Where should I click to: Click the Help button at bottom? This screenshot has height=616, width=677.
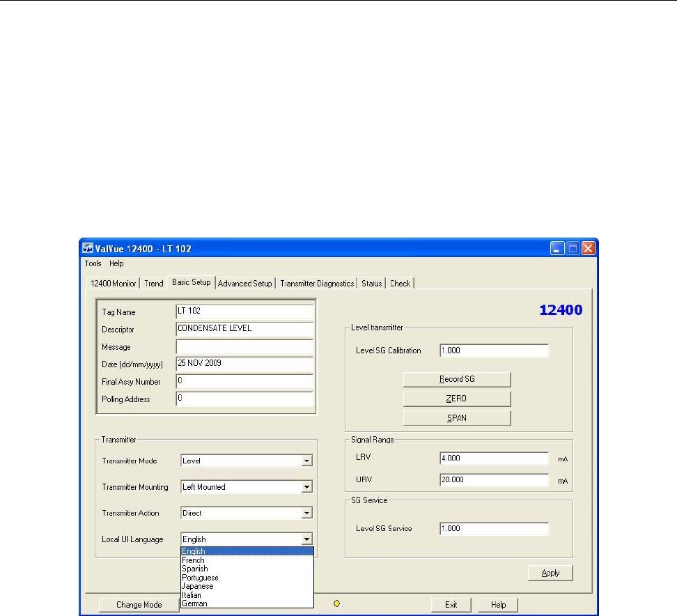pyautogui.click(x=498, y=605)
